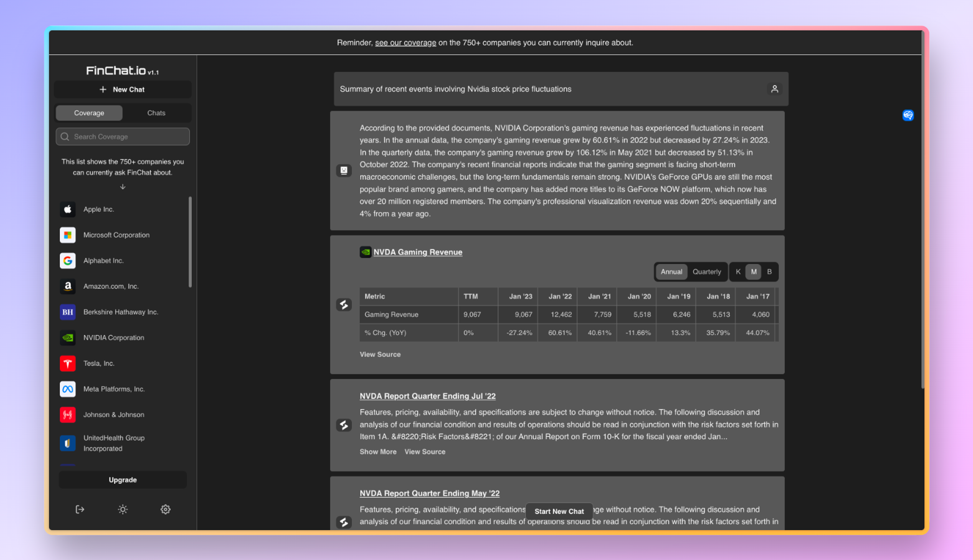Click the Johnson & Johnson logo icon

(x=68, y=415)
